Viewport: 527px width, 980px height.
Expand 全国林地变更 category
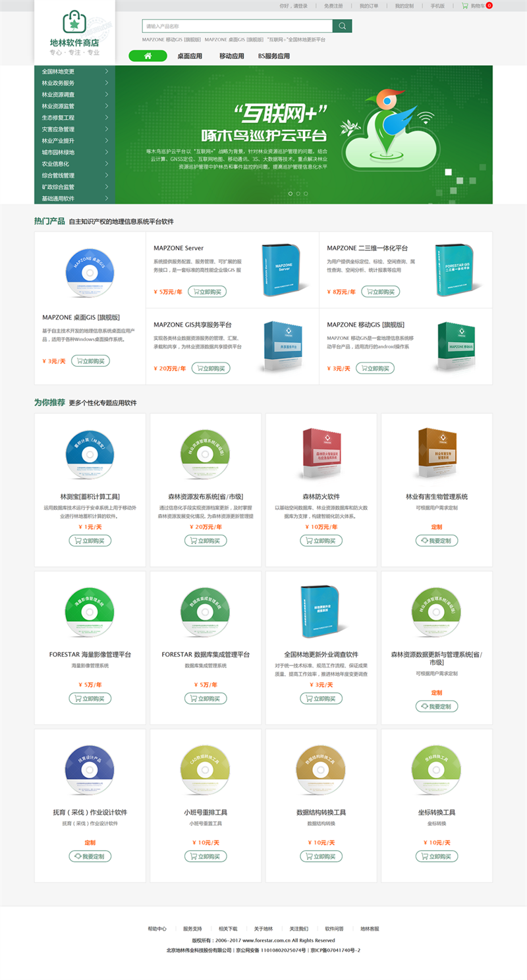point(74,71)
